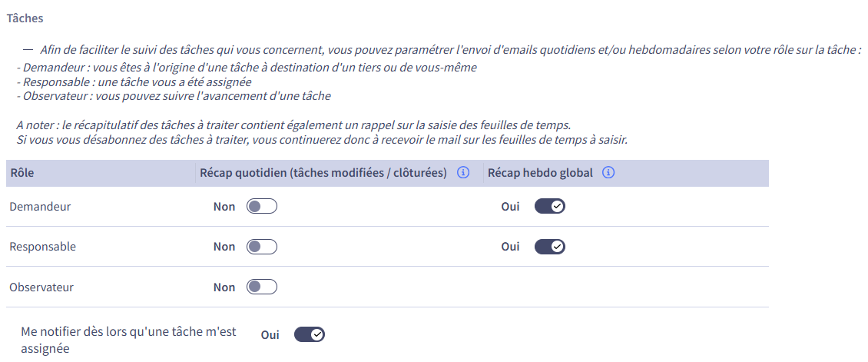Click the 'Non' label in Observateur row

[x=224, y=287]
